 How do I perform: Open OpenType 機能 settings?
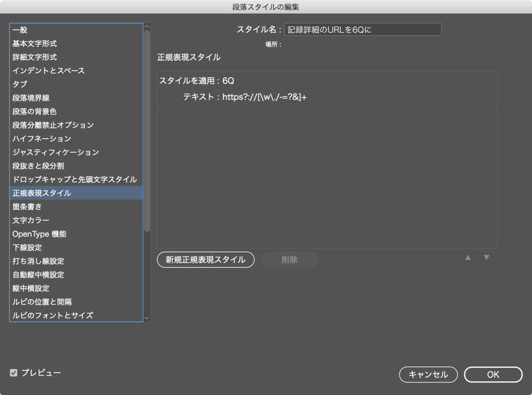[x=76, y=234]
